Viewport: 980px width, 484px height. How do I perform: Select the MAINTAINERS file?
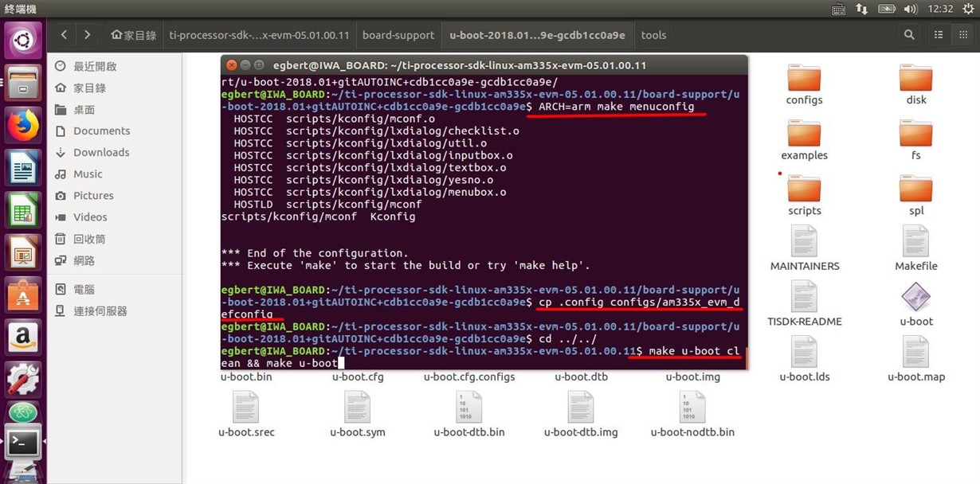[804, 248]
